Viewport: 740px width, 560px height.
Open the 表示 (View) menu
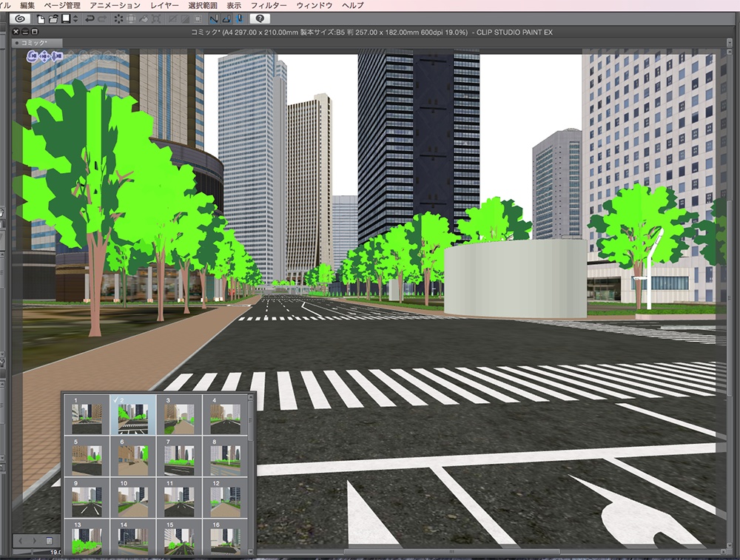[235, 4]
